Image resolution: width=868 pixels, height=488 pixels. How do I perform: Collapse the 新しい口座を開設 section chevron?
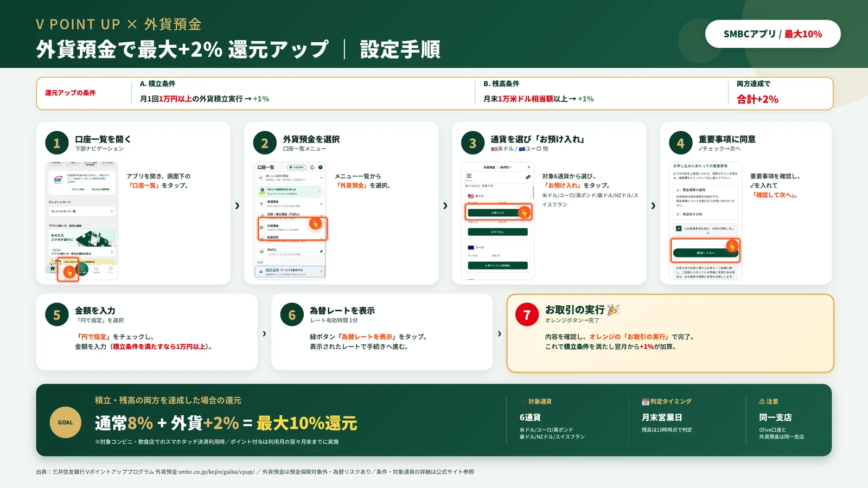(321, 178)
